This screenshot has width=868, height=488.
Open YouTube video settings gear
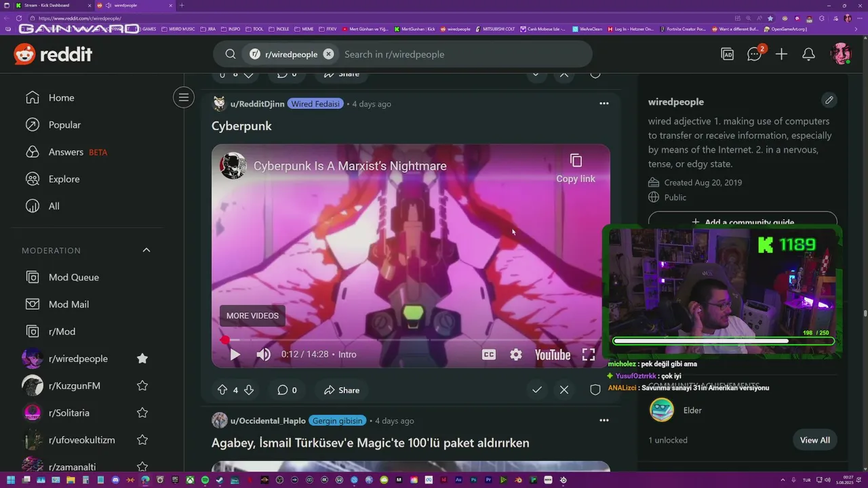(x=516, y=354)
